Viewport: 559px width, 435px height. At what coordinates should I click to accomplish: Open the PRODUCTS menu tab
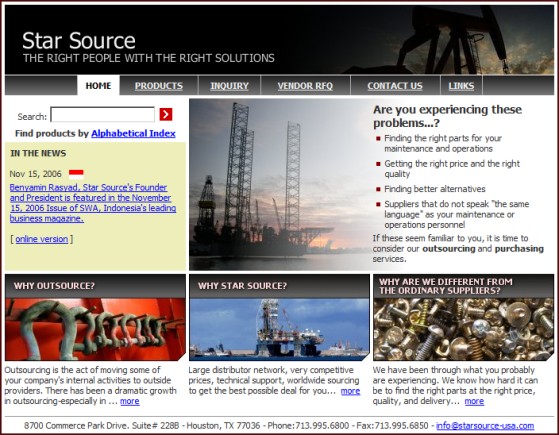[x=159, y=86]
